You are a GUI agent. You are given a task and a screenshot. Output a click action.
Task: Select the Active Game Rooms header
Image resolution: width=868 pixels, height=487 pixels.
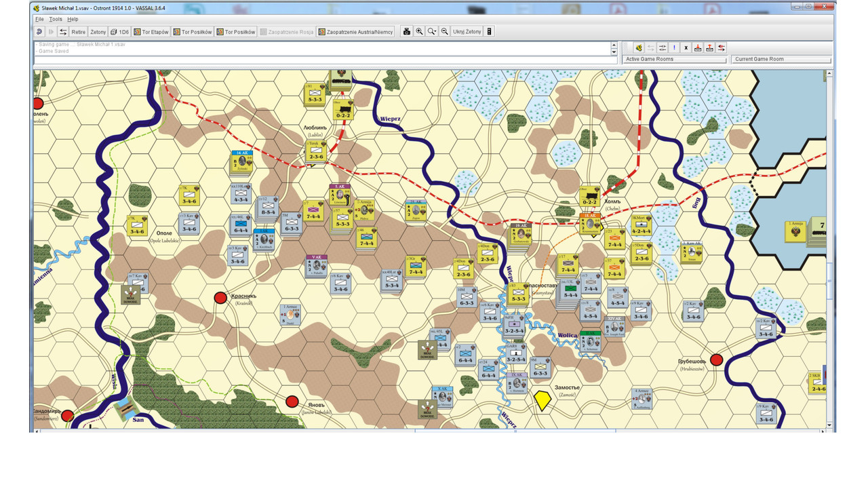tap(674, 59)
